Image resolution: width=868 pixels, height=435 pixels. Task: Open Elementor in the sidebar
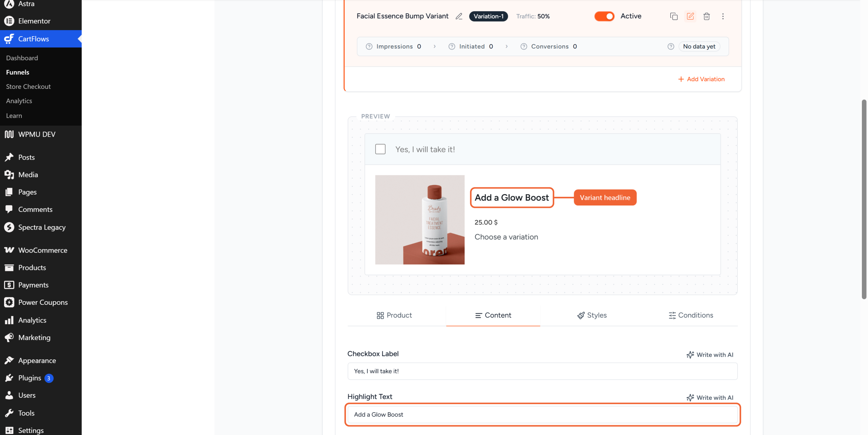[41, 21]
